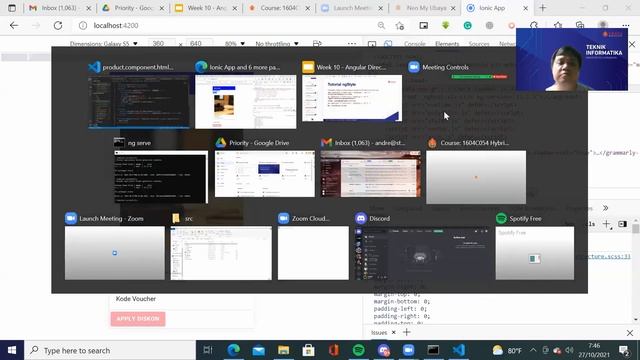640x360 pixels.
Task: Open Edge settings and more menu
Action: tap(626, 25)
